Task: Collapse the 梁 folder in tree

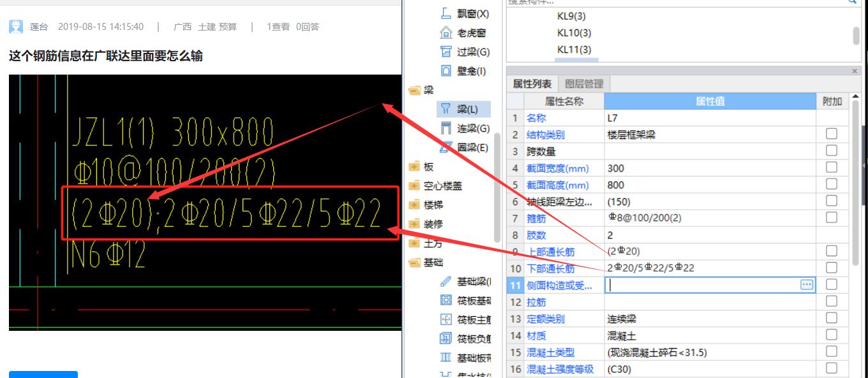Action: (415, 91)
